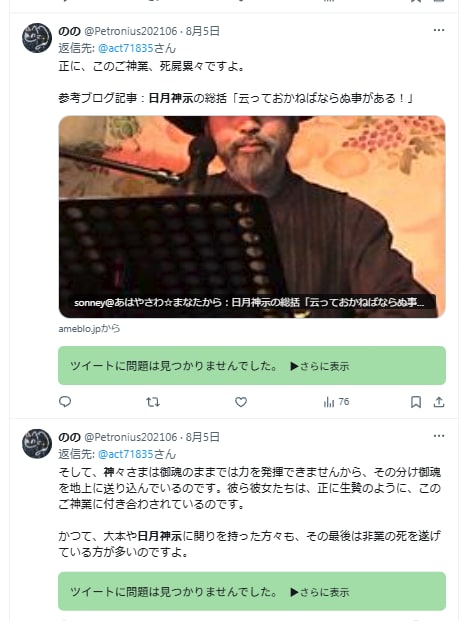Open the のの display name on the second tweet
This screenshot has height=621, width=473.
point(69,437)
